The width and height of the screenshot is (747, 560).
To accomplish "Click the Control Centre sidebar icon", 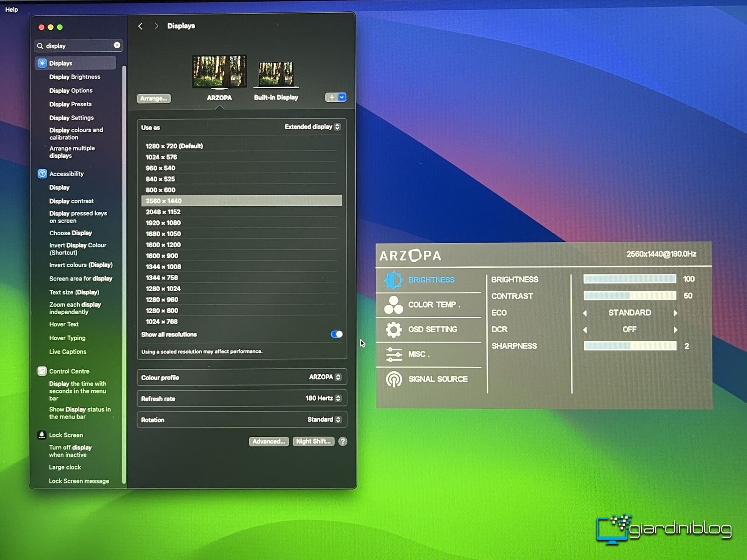I will [x=42, y=371].
